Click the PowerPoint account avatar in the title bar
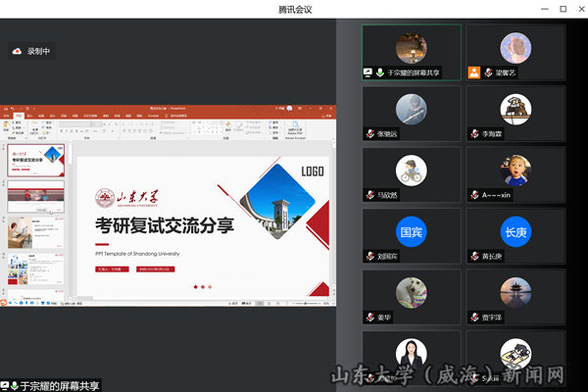 289,109
